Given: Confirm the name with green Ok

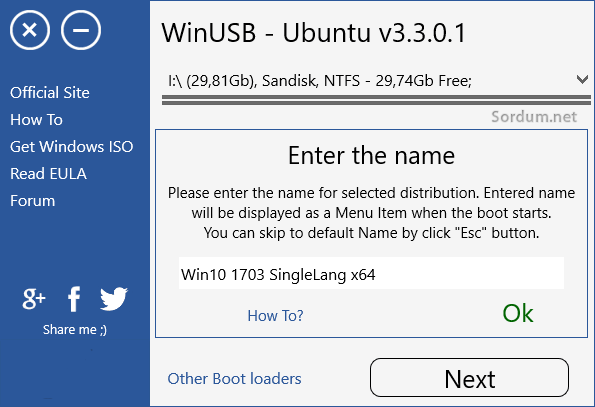Looking at the screenshot, I should pos(518,313).
